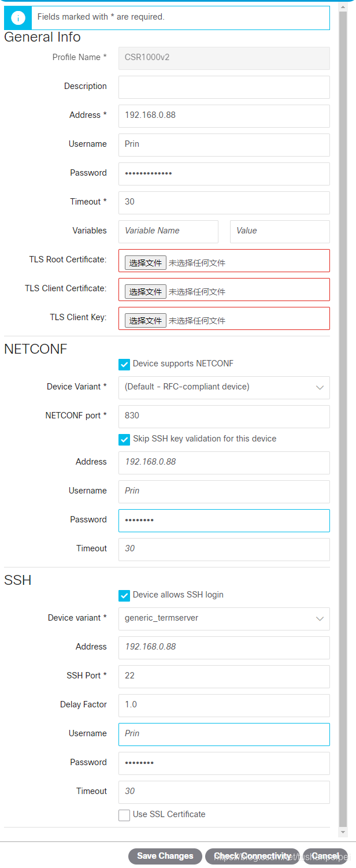Enable the Use SSL Certificate checkbox
356x868 pixels.
124,814
